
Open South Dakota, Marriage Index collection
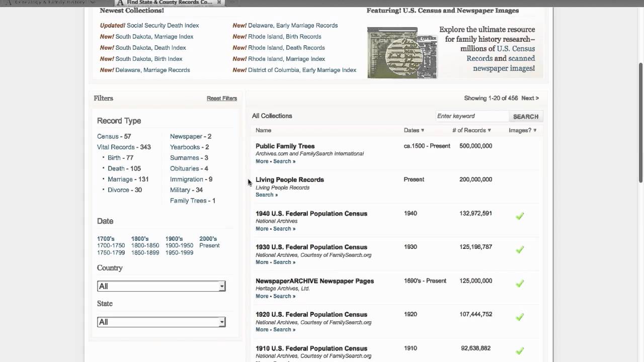[x=154, y=37]
